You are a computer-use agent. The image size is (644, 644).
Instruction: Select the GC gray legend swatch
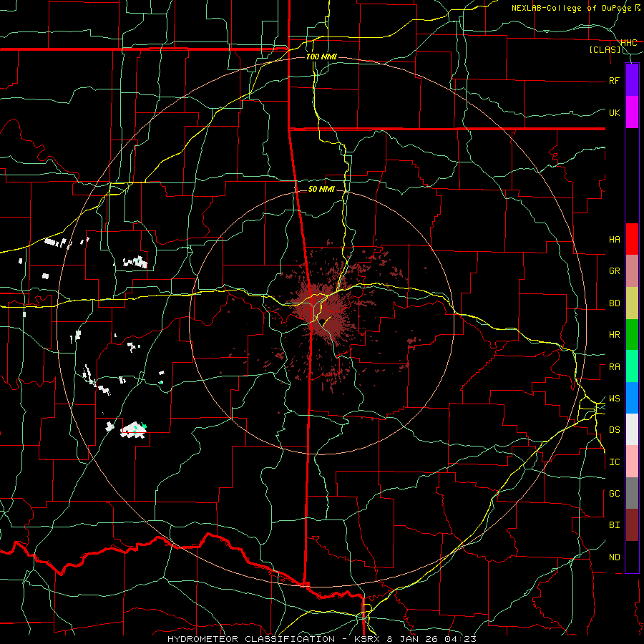632,493
